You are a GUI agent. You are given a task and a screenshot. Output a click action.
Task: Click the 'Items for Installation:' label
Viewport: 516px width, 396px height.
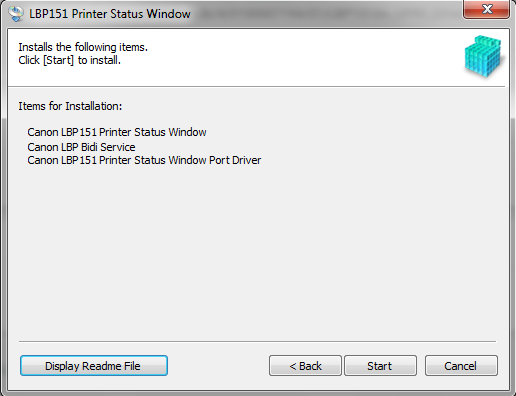tap(70, 106)
